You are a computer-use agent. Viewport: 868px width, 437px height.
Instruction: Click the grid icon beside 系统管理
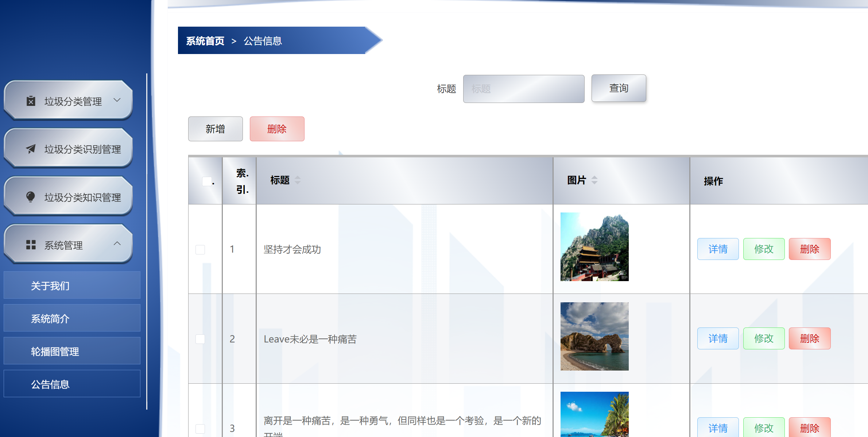tap(31, 245)
